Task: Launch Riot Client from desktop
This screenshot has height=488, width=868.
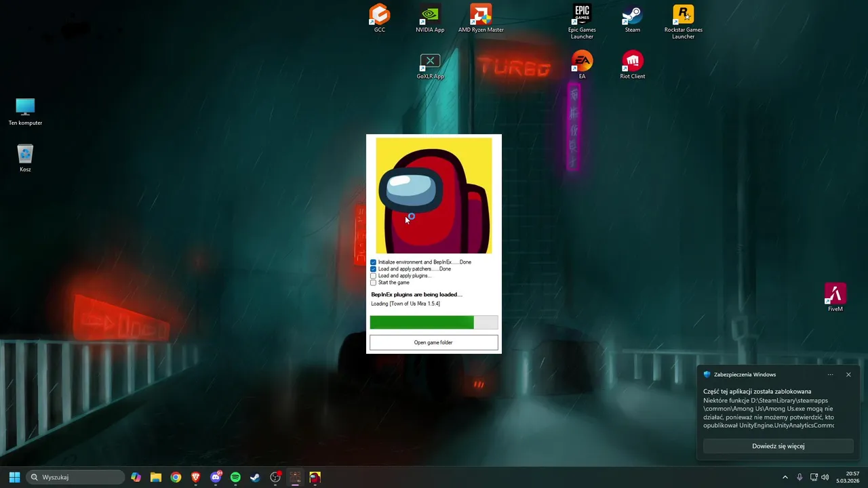Action: [x=633, y=65]
